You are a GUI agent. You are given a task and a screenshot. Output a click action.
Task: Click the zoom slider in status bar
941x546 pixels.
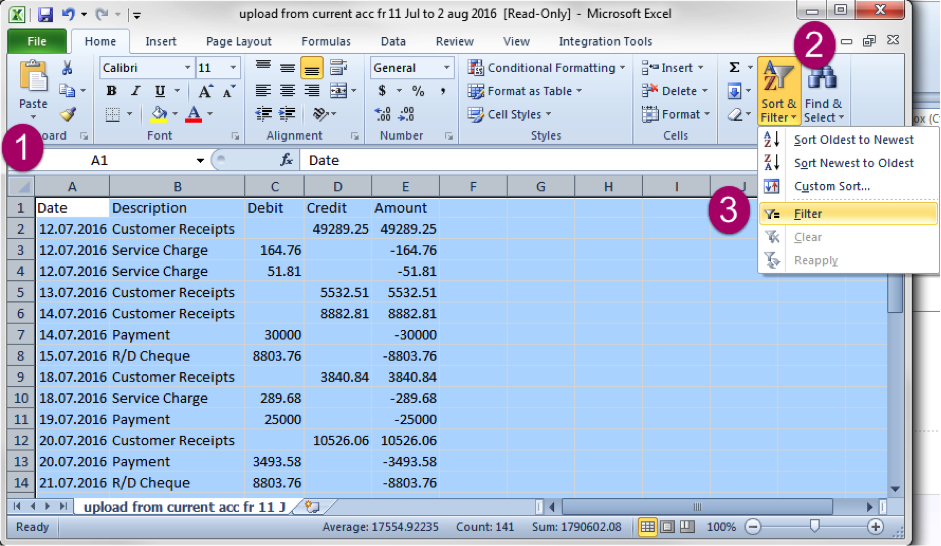pos(815,526)
